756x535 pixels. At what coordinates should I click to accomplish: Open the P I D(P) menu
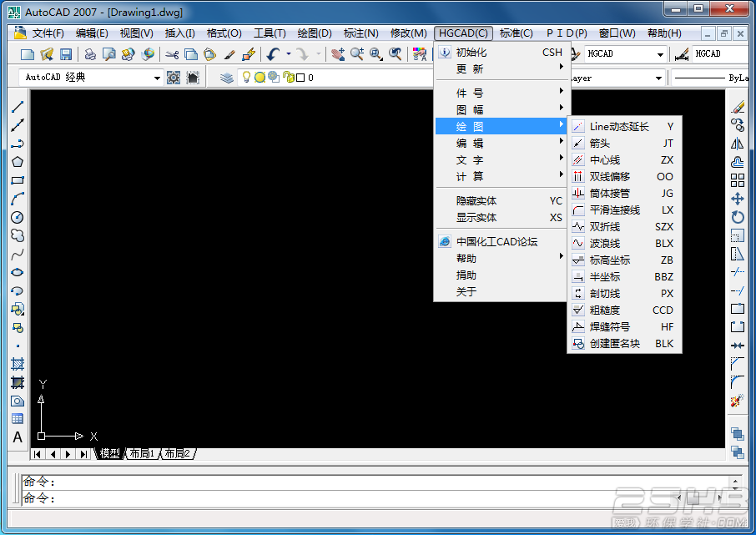click(x=567, y=33)
